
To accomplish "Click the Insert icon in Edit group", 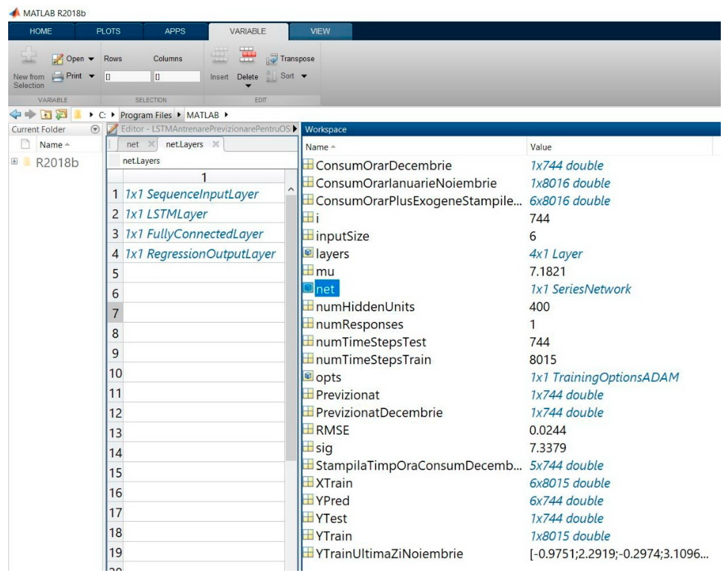I will (x=219, y=55).
